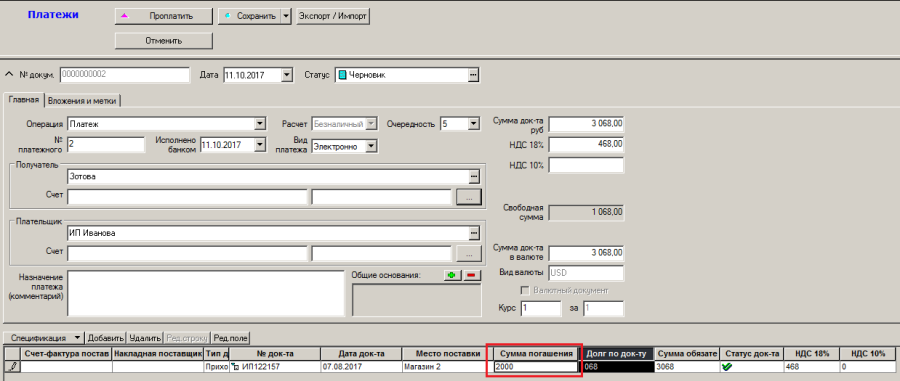Click the Ред.строку button
Screen dimensions: 900x381
point(188,338)
